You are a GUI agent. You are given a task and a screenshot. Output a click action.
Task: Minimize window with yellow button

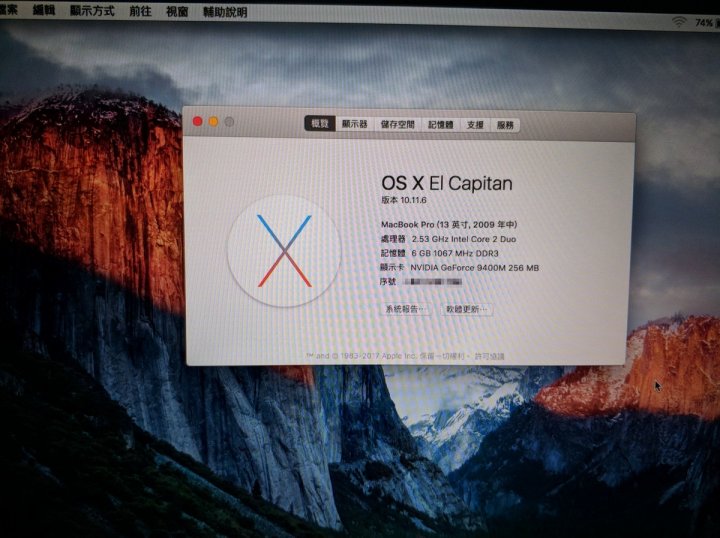coord(214,122)
